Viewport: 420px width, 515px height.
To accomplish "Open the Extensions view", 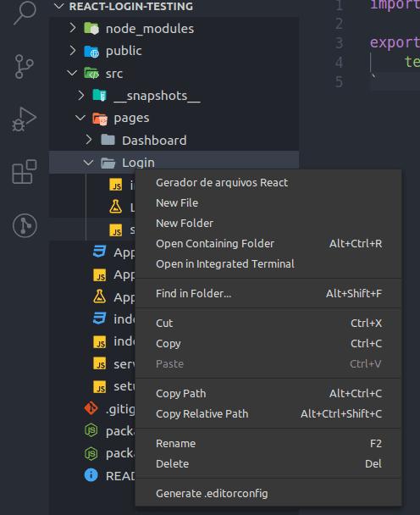I will coord(25,172).
